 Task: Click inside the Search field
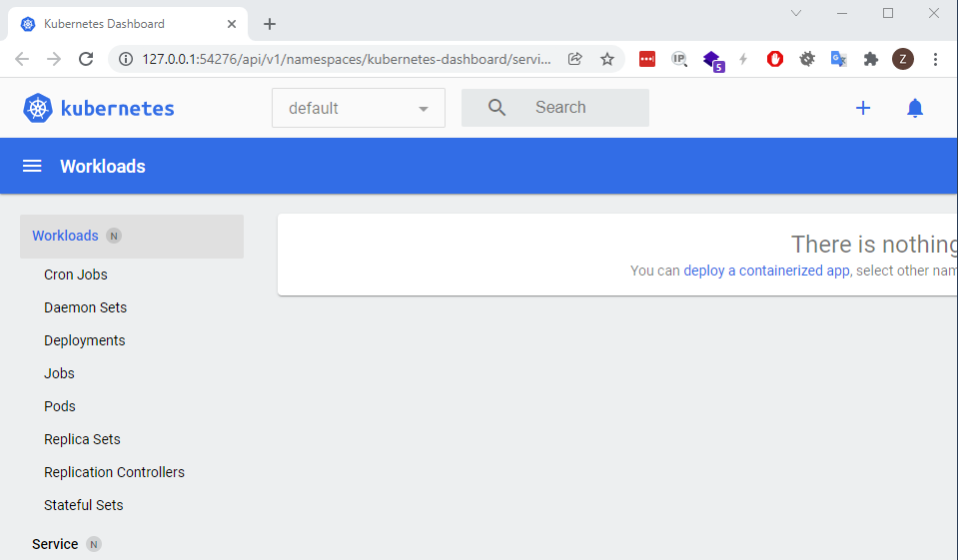pos(555,108)
